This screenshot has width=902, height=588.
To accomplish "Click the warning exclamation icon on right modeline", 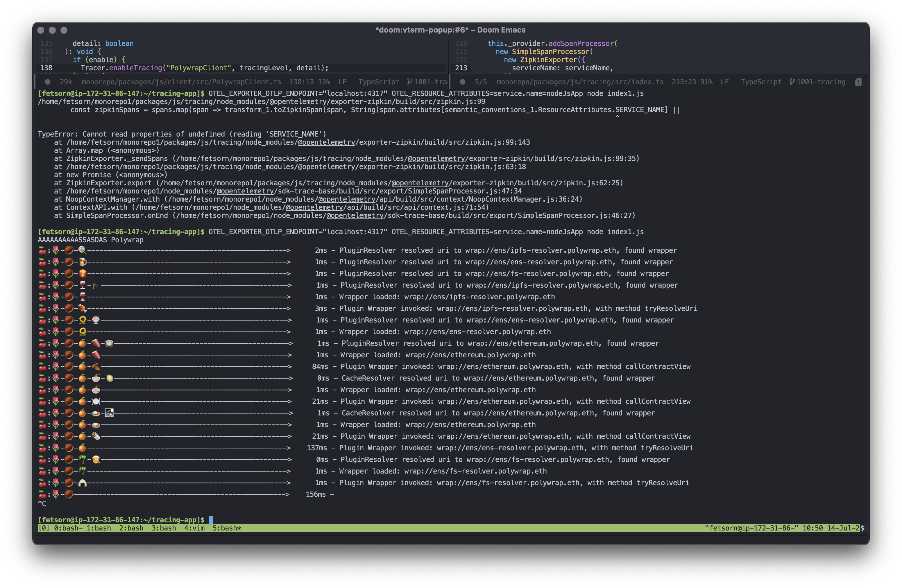I will (x=858, y=82).
